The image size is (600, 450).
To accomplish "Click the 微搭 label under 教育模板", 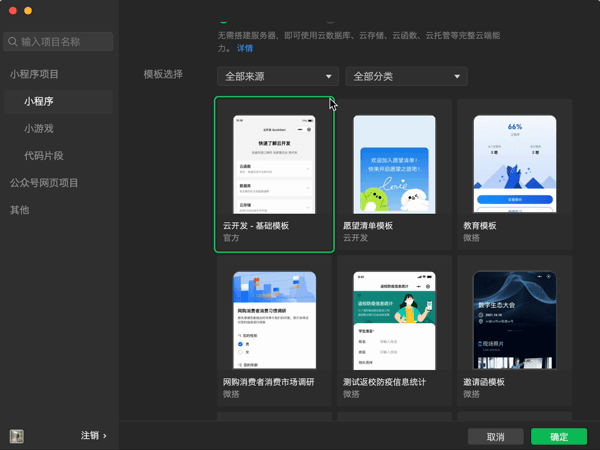I will click(x=471, y=238).
